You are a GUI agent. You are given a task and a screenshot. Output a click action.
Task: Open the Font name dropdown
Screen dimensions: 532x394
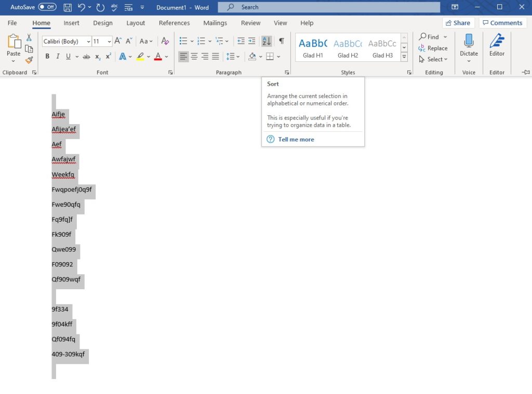88,41
